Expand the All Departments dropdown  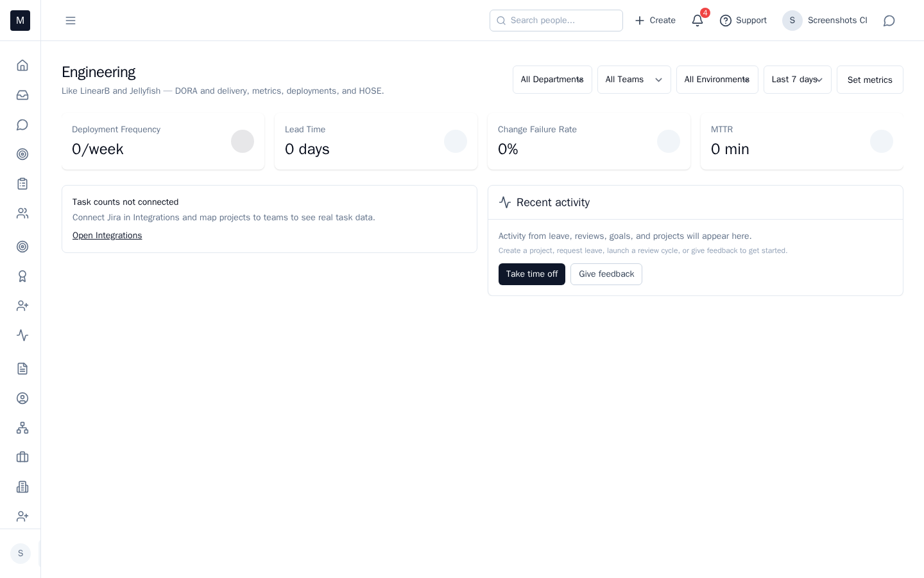pyautogui.click(x=552, y=80)
